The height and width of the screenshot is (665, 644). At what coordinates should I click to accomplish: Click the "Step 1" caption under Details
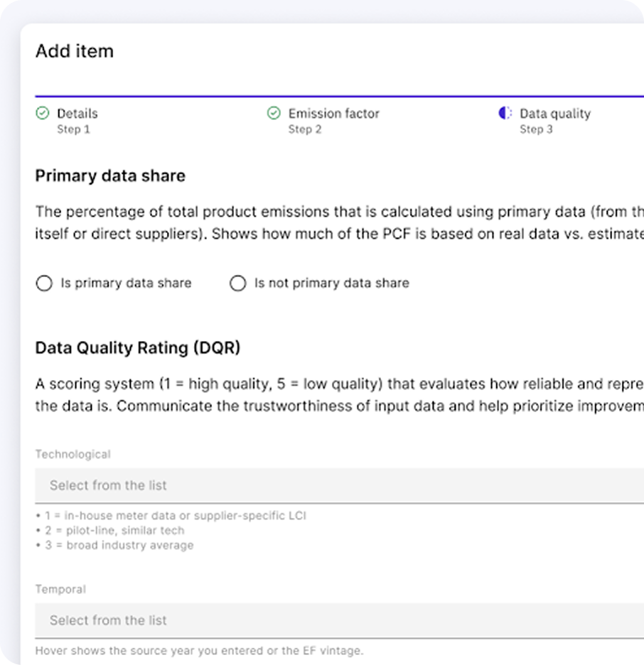click(x=73, y=129)
